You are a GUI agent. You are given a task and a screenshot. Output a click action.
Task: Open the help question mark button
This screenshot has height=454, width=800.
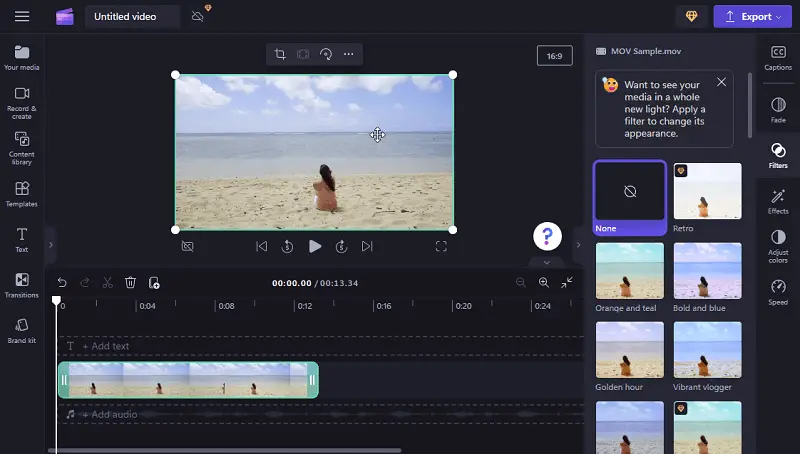[547, 236]
